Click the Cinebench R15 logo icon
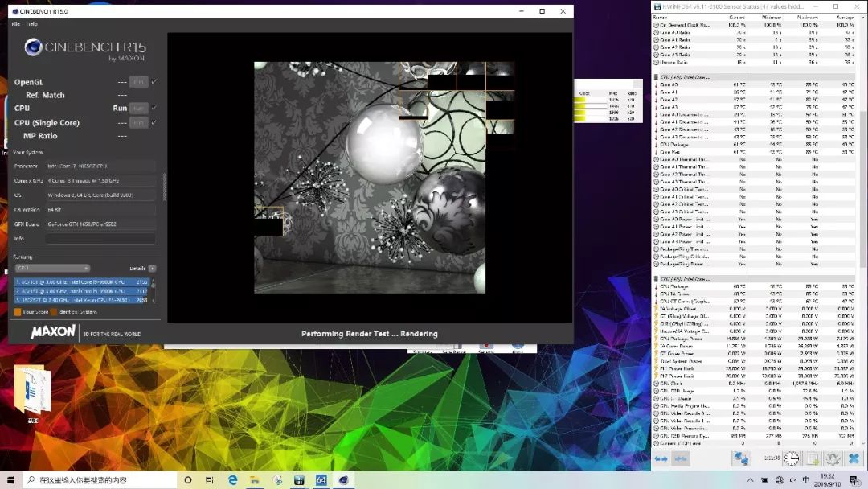The height and width of the screenshot is (489, 868). pos(33,47)
